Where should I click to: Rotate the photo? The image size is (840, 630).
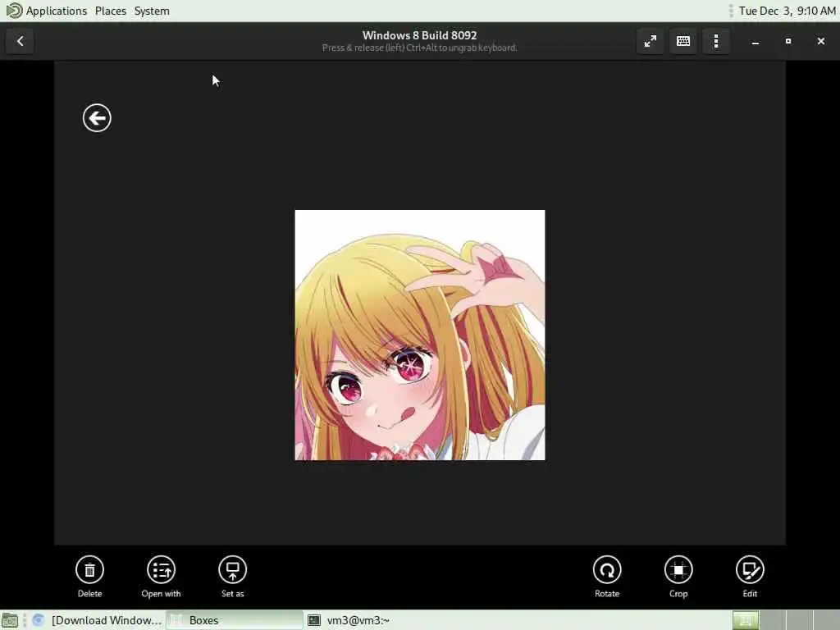pyautogui.click(x=607, y=570)
